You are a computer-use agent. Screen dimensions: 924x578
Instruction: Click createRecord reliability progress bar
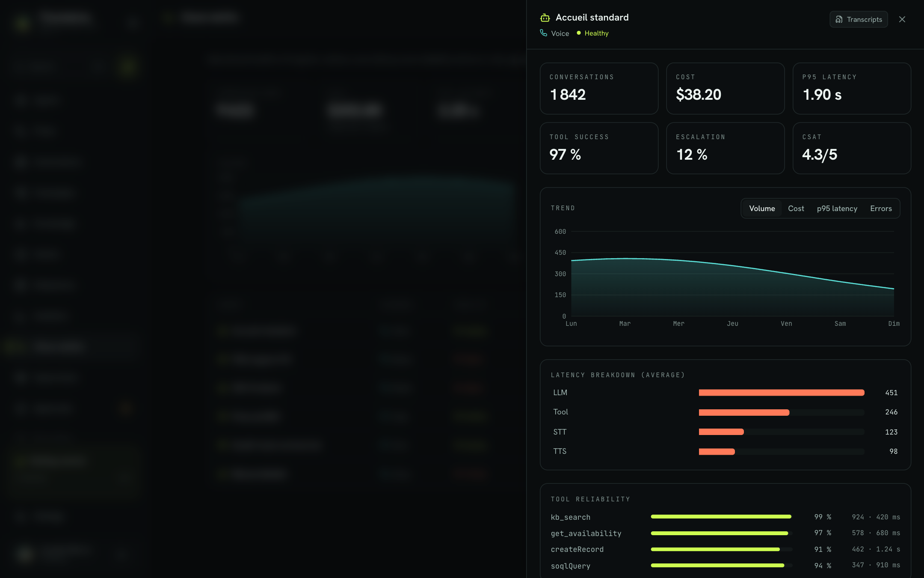721,549
